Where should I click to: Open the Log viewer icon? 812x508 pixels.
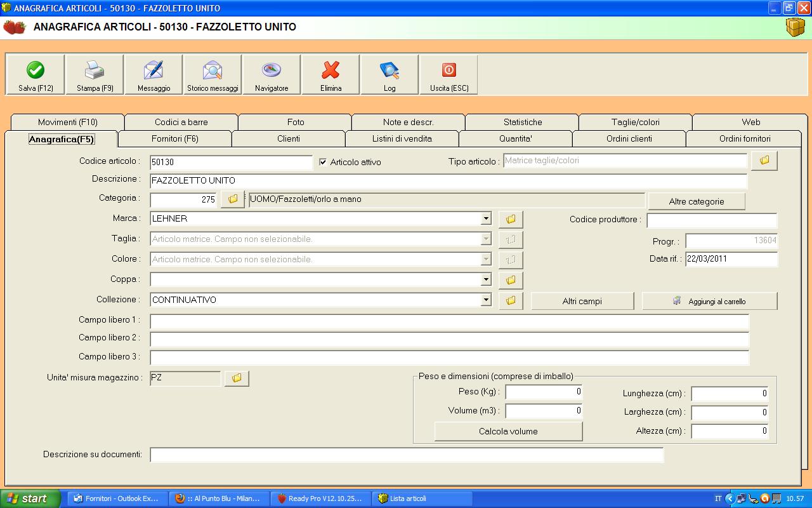(390, 70)
